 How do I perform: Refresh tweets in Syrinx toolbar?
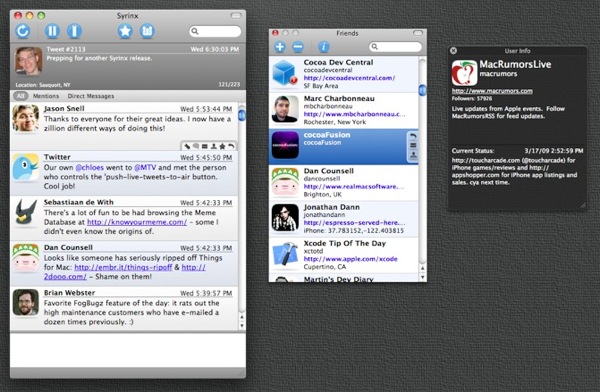(x=23, y=31)
